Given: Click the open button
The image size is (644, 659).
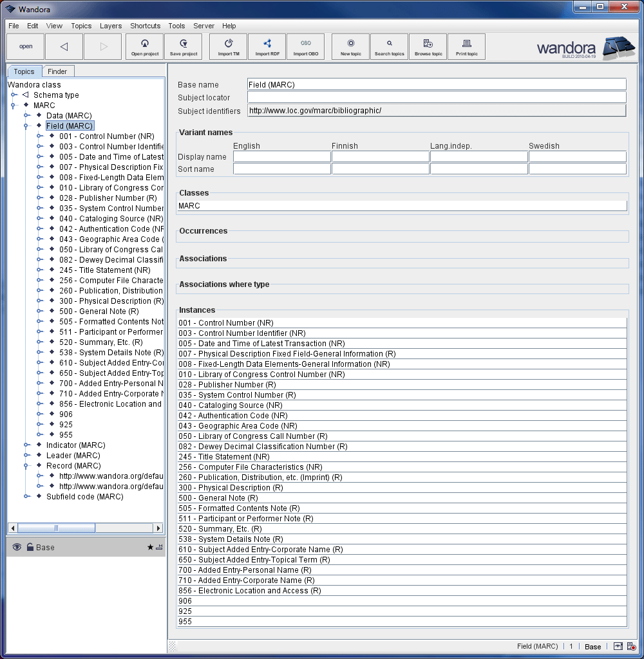Looking at the screenshot, I should point(25,46).
